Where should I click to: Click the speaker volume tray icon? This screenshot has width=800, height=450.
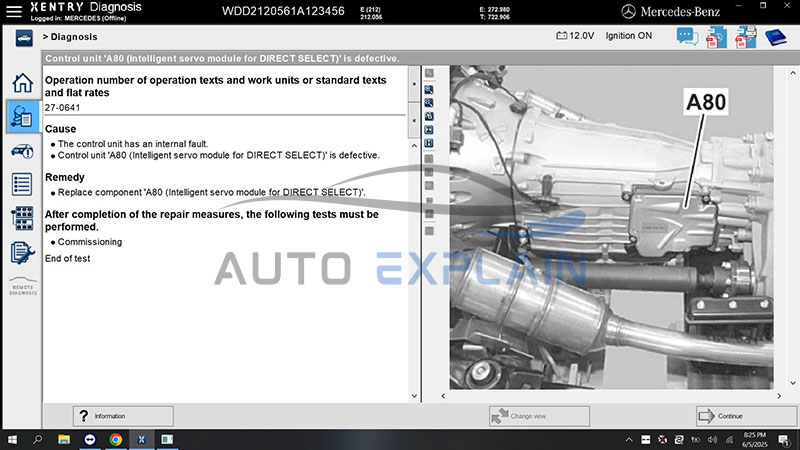(x=713, y=440)
